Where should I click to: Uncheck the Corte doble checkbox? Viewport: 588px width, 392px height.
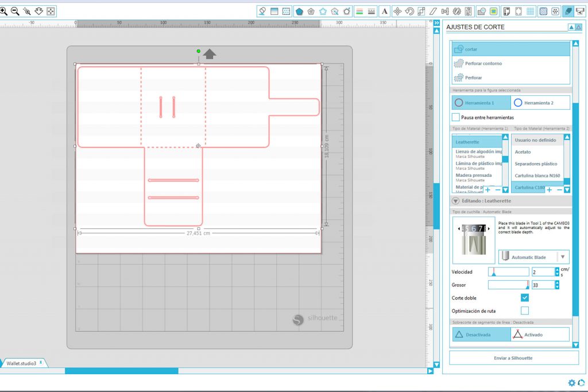coord(525,297)
